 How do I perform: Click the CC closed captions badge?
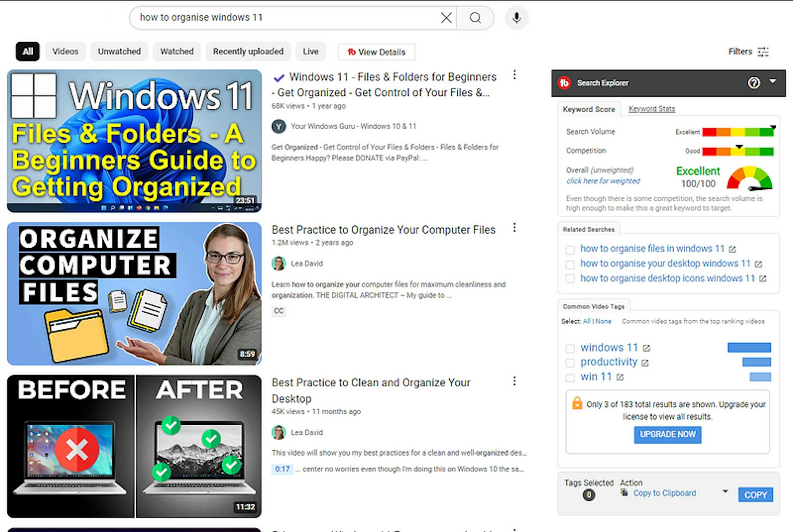click(279, 311)
